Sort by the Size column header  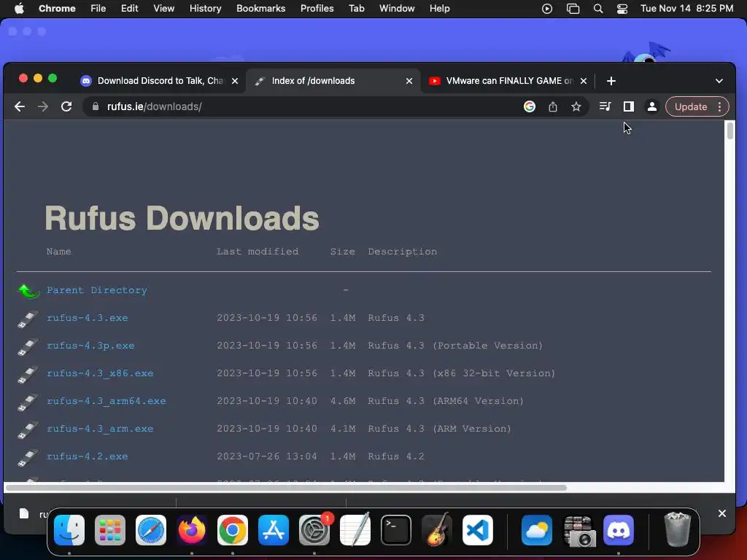(x=343, y=252)
